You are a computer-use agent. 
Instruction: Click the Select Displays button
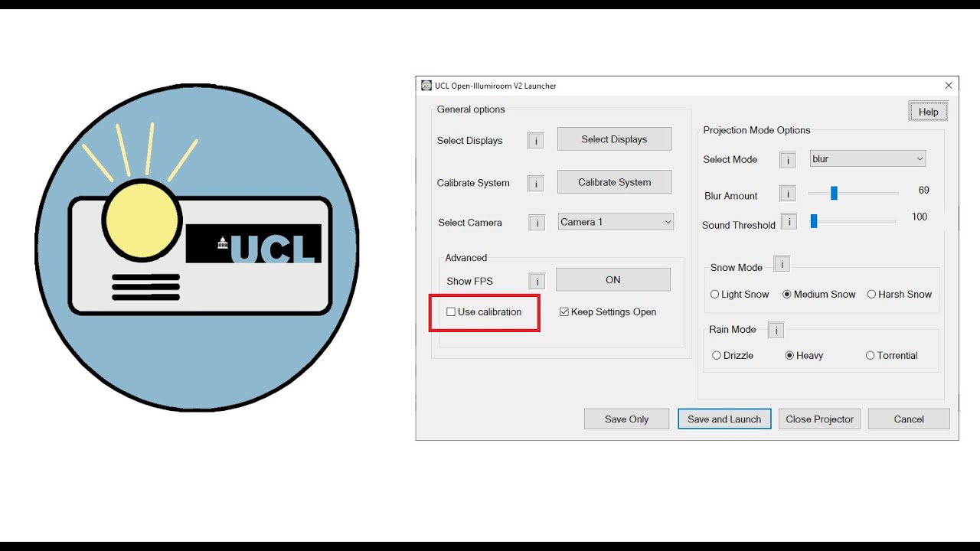pos(615,139)
